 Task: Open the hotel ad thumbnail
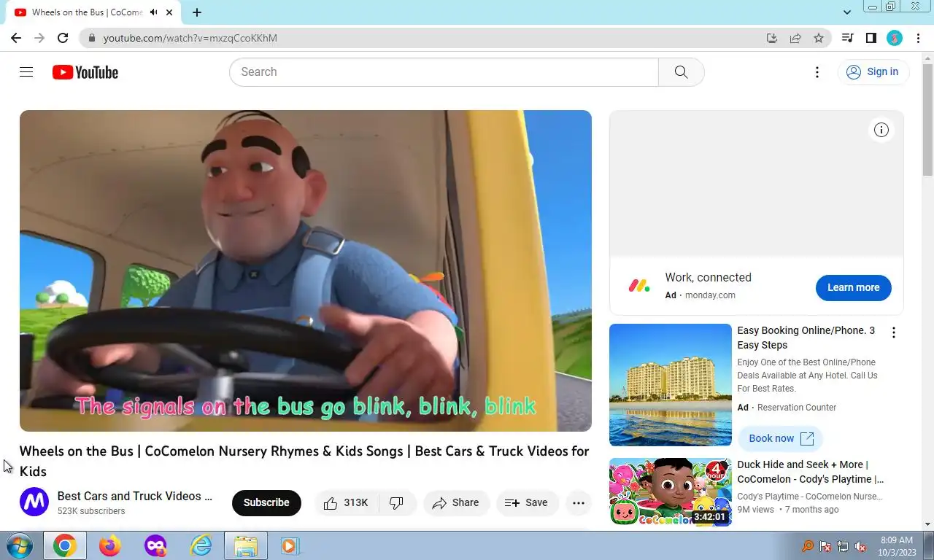tap(671, 384)
